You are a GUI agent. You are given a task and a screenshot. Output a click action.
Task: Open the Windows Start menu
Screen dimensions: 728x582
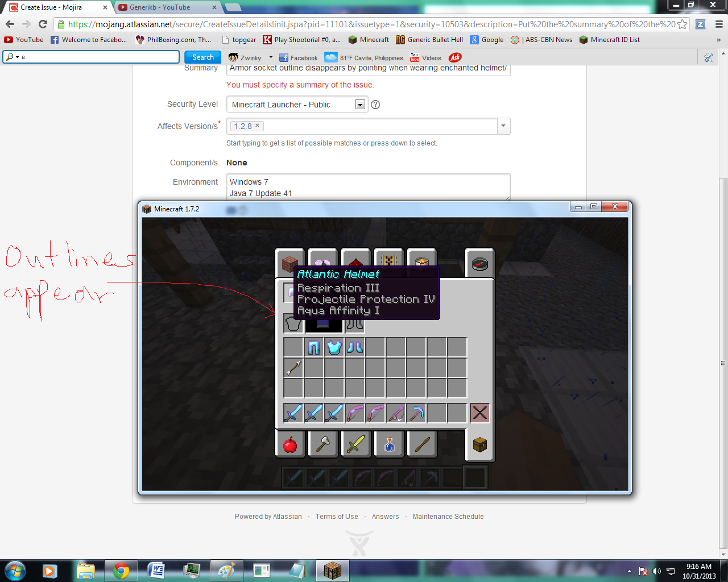[15, 570]
